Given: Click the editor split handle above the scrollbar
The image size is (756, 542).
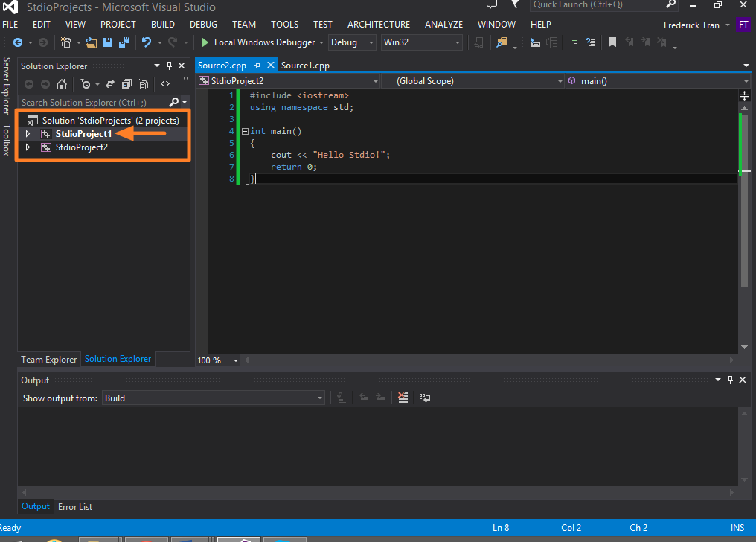Looking at the screenshot, I should coord(744,95).
